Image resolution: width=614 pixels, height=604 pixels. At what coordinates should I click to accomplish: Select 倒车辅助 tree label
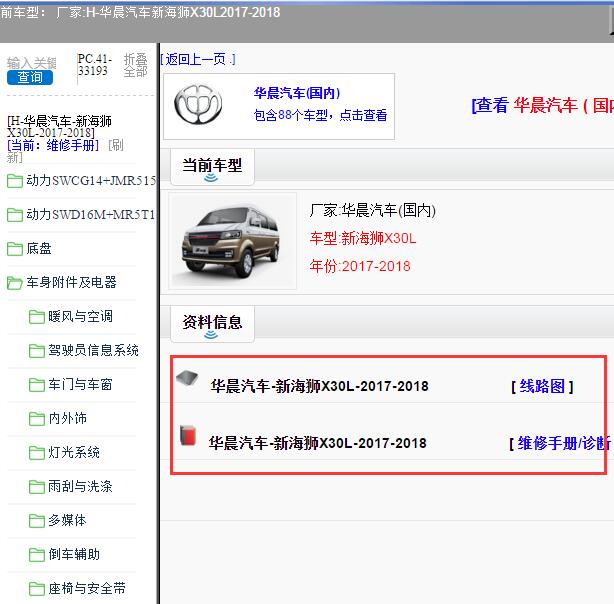(x=74, y=554)
